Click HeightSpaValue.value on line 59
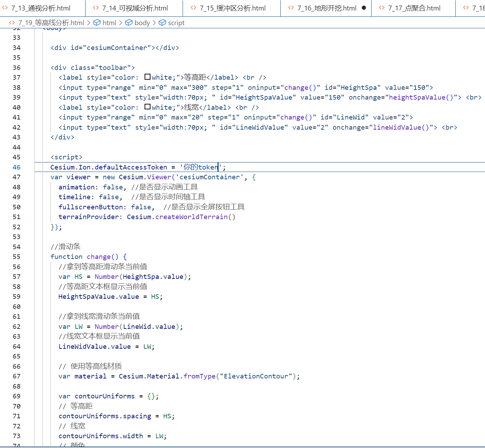This screenshot has height=448, width=485. pyautogui.click(x=98, y=297)
